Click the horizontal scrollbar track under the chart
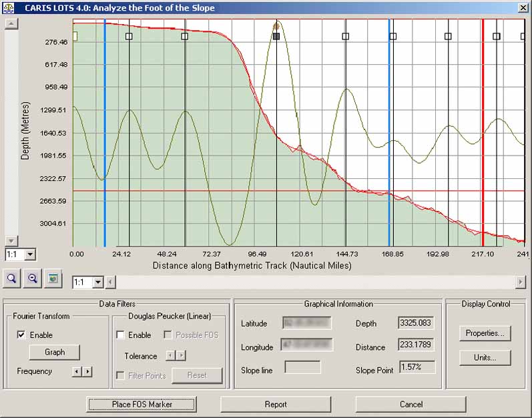Screen dimensions: 532x418 [x=315, y=282]
